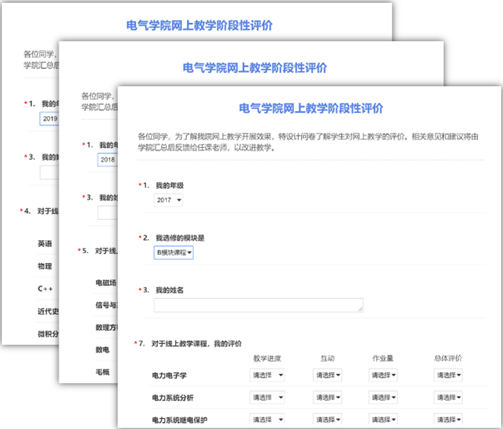Select 总体评价 rating for 电力系统继电保护
Screen dimensions: 503x429
pyautogui.click(x=448, y=419)
